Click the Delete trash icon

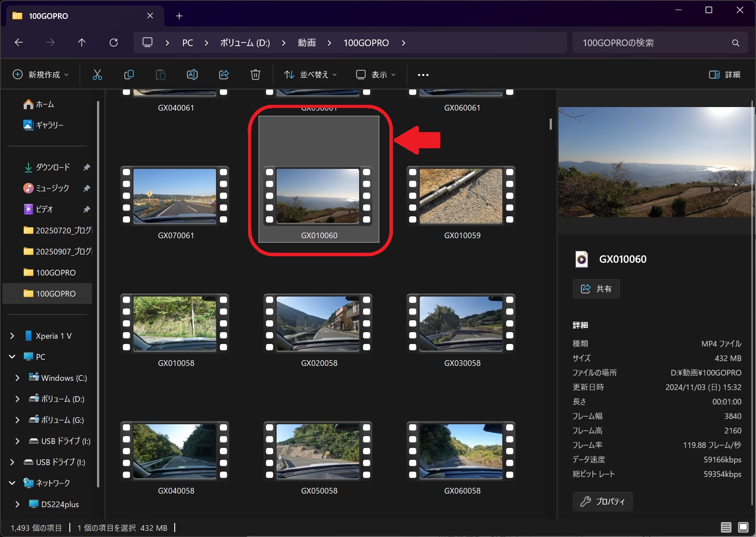(x=255, y=75)
